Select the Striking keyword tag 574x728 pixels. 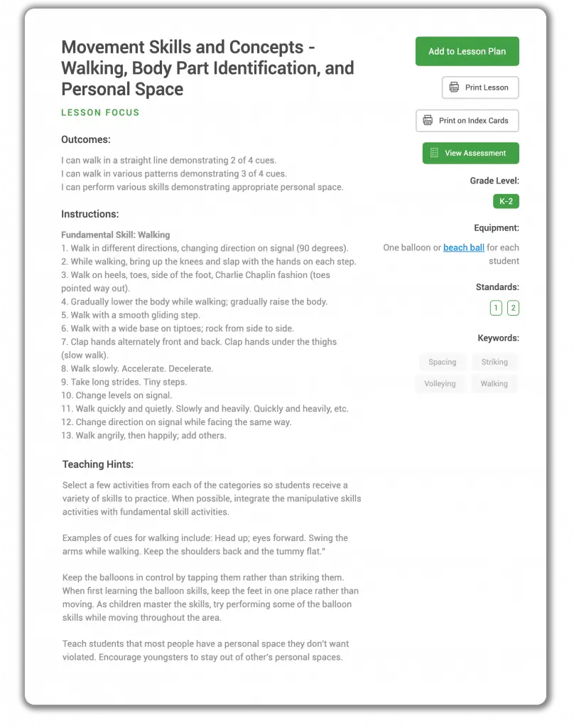tap(494, 362)
